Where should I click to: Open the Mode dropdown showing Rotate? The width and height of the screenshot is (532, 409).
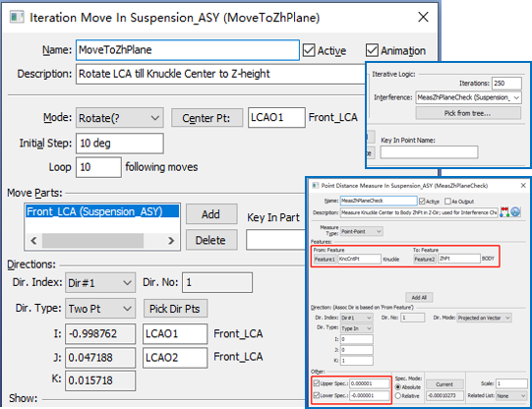[119, 118]
